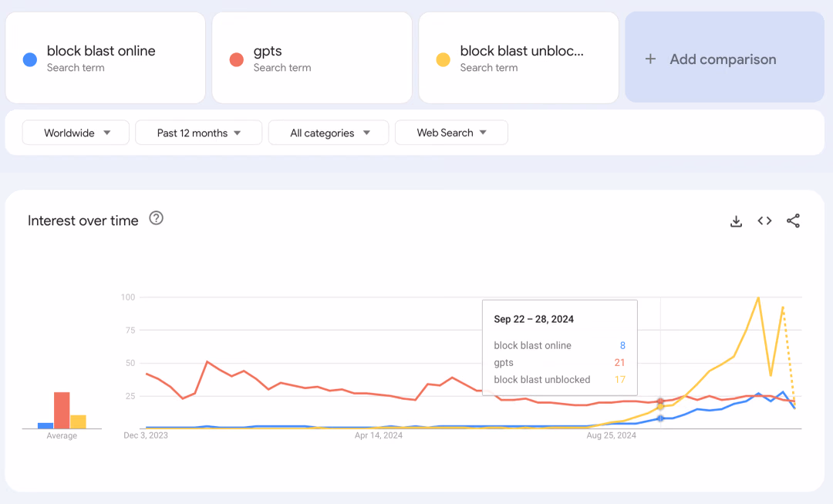Share the Interest over time chart
Image resolution: width=833 pixels, height=504 pixels.
[x=793, y=220]
